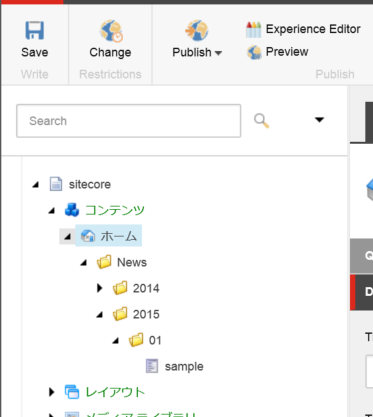The width and height of the screenshot is (373, 417).
Task: Expand the 2014 folder
Action: point(99,288)
